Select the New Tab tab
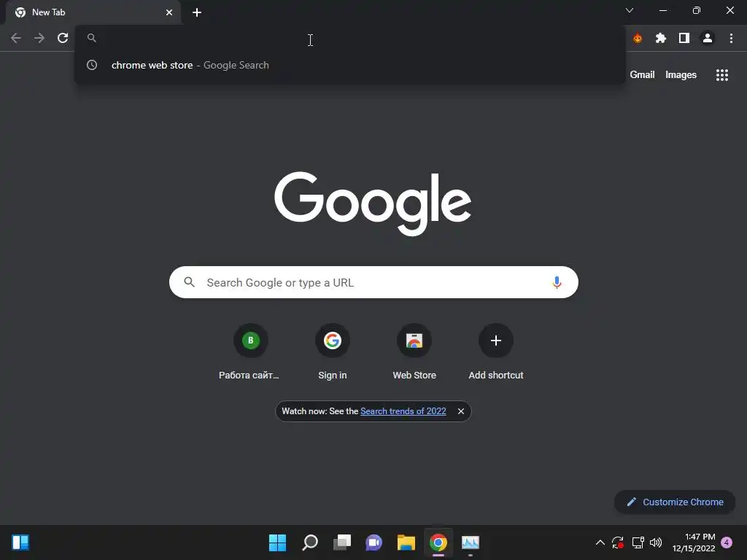Image resolution: width=747 pixels, height=560 pixels. click(x=93, y=12)
